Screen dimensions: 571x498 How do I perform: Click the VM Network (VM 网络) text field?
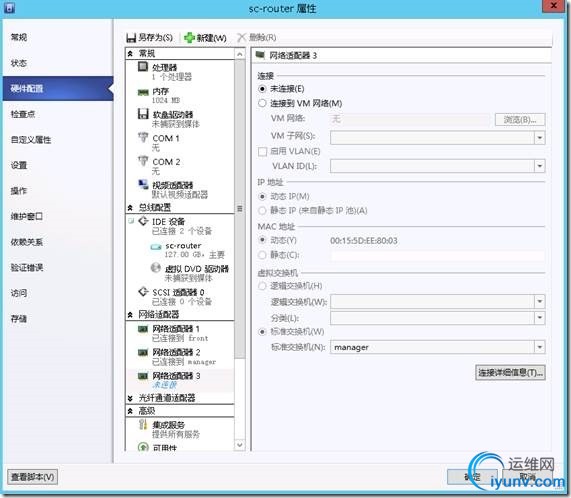(410, 119)
